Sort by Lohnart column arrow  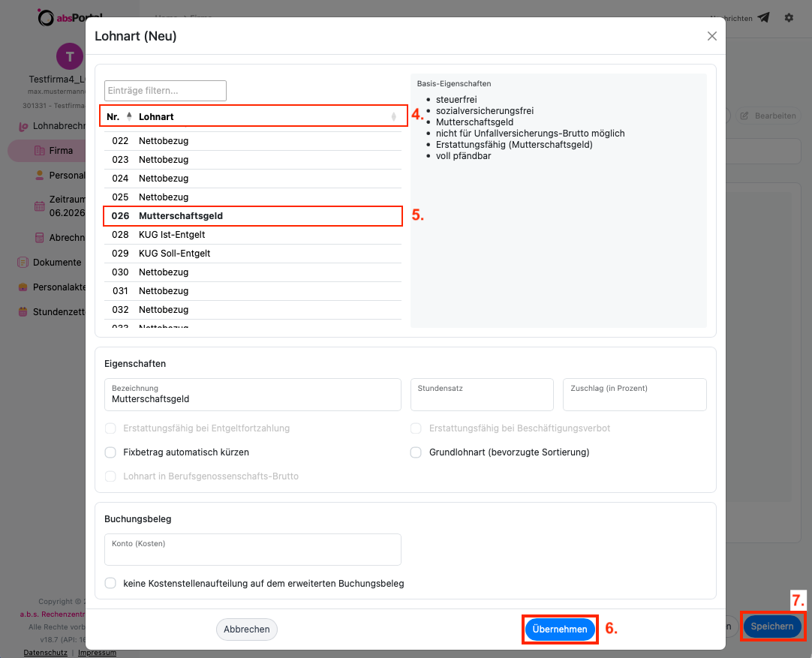pyautogui.click(x=393, y=116)
